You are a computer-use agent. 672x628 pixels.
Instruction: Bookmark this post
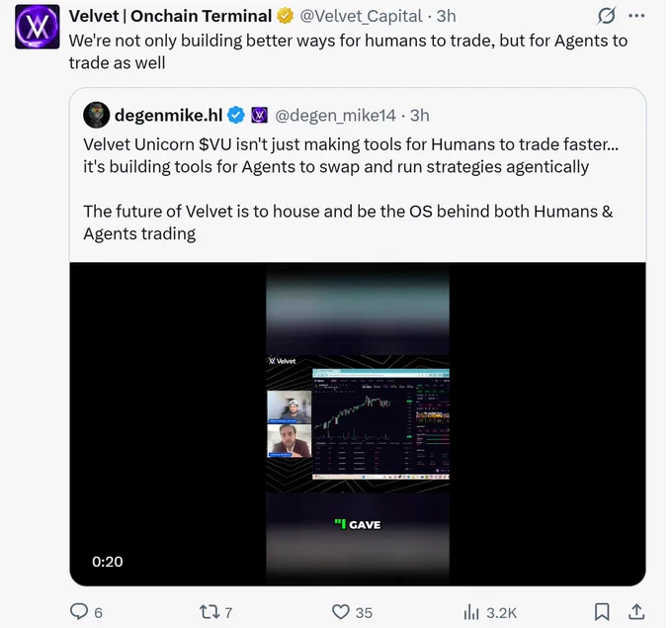point(602,612)
